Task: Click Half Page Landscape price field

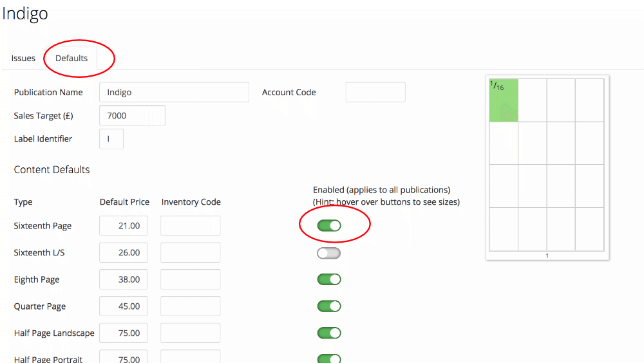Action: click(x=123, y=333)
